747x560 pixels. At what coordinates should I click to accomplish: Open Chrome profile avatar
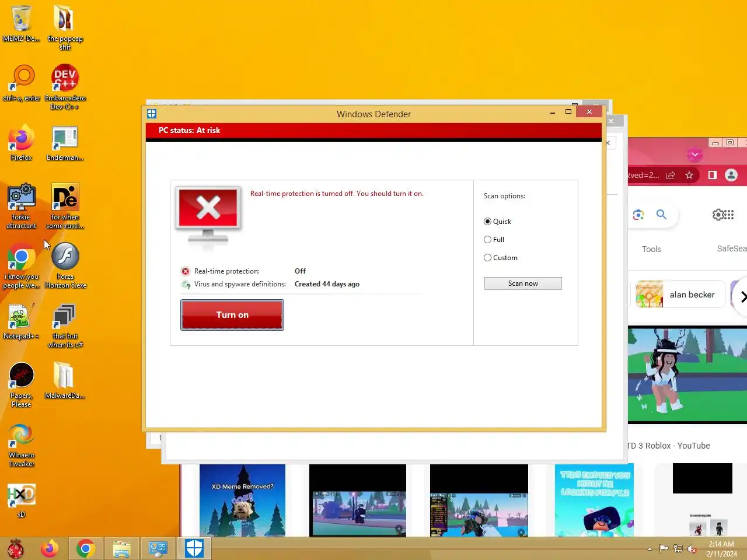point(731,175)
